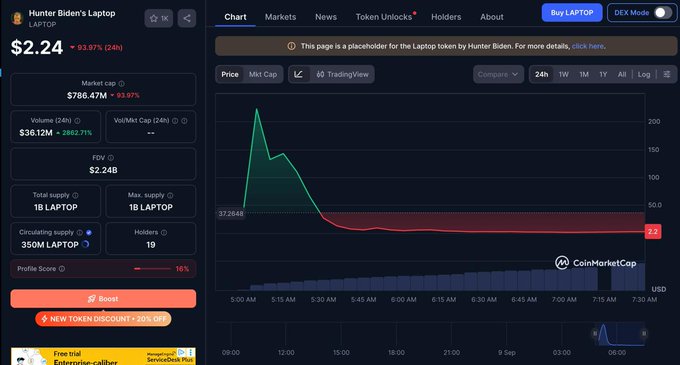The width and height of the screenshot is (680, 365).
Task: Click the warning info icon in banner
Action: tap(291, 46)
